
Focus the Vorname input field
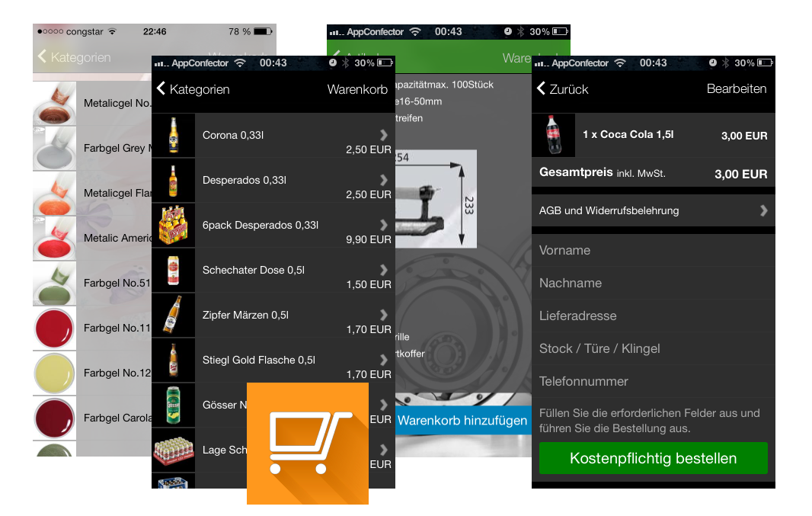[x=653, y=250]
